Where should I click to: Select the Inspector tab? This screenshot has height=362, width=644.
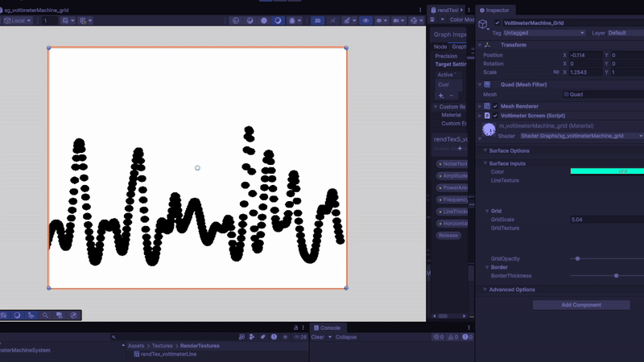(497, 10)
